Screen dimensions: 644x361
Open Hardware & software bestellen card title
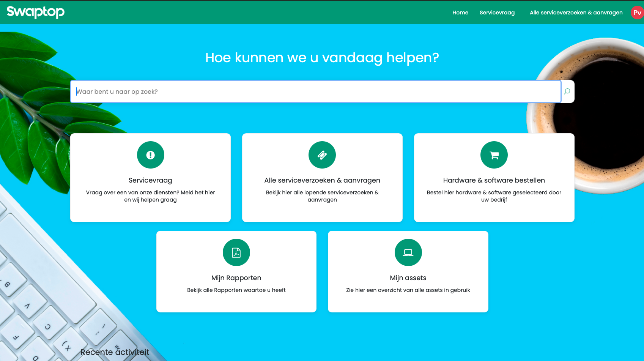tap(494, 180)
